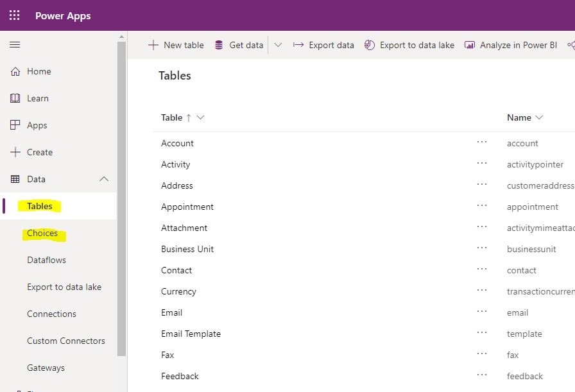The width and height of the screenshot is (575, 392).
Task: Open the Get data dropdown chevron
Action: [x=278, y=45]
